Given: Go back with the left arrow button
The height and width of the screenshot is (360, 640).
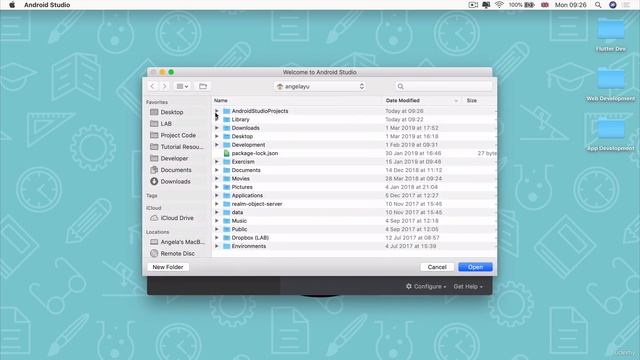Looking at the screenshot, I should coord(153,86).
